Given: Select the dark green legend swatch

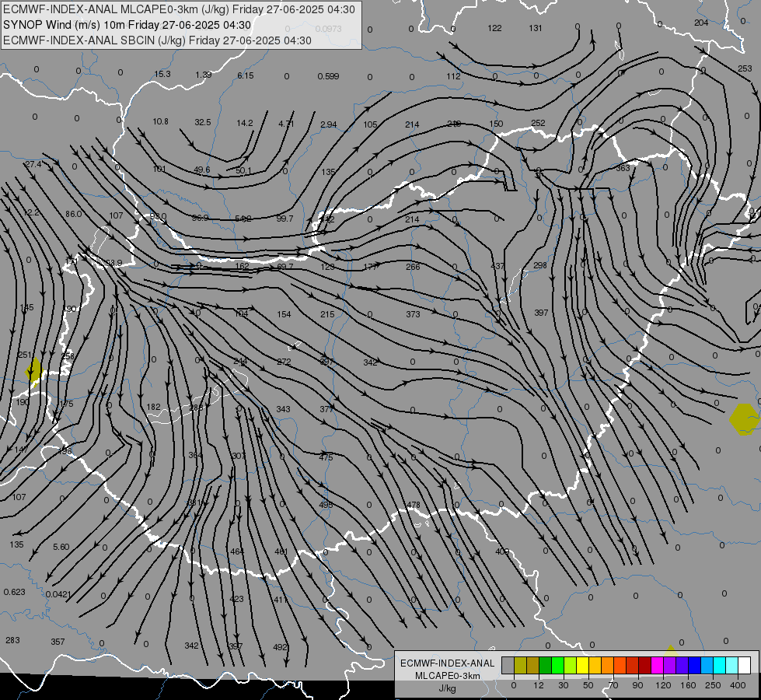Looking at the screenshot, I should tap(546, 665).
